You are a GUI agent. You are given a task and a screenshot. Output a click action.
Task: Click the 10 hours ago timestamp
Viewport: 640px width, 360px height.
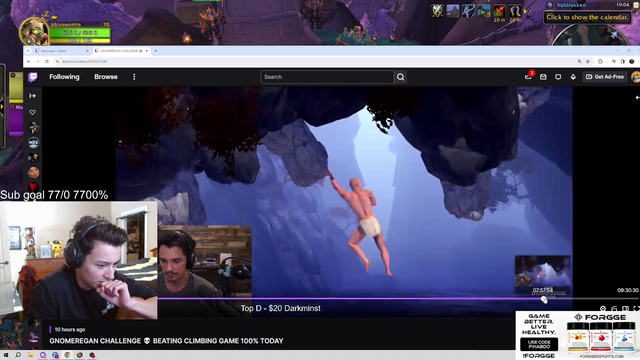(70, 329)
